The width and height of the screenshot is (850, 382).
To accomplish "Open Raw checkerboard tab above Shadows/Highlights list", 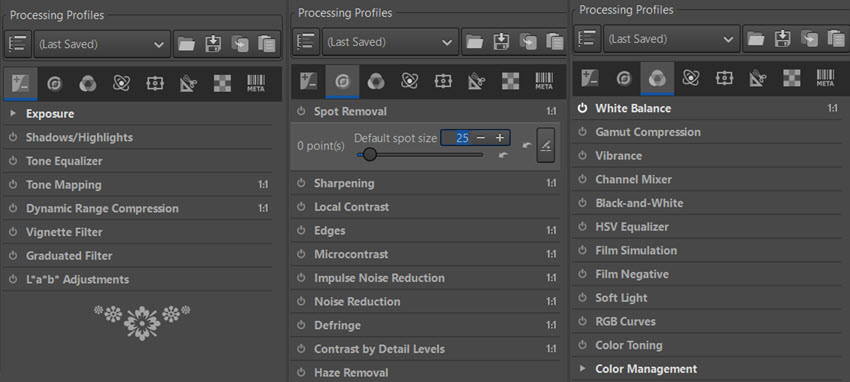I will pyautogui.click(x=222, y=83).
